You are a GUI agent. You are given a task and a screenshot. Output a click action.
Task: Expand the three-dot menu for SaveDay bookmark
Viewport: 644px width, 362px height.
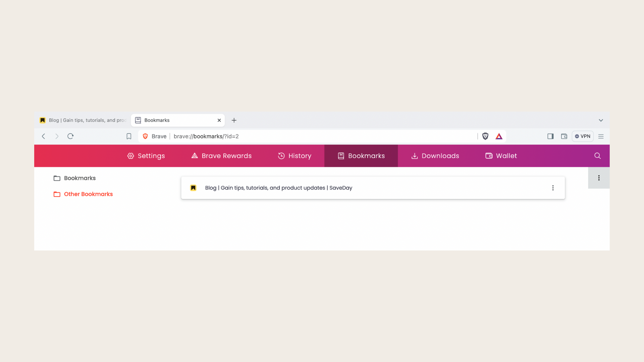click(x=553, y=187)
